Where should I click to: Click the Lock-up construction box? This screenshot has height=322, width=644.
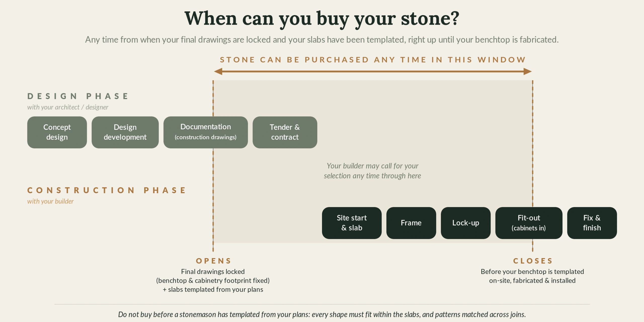[x=466, y=223]
